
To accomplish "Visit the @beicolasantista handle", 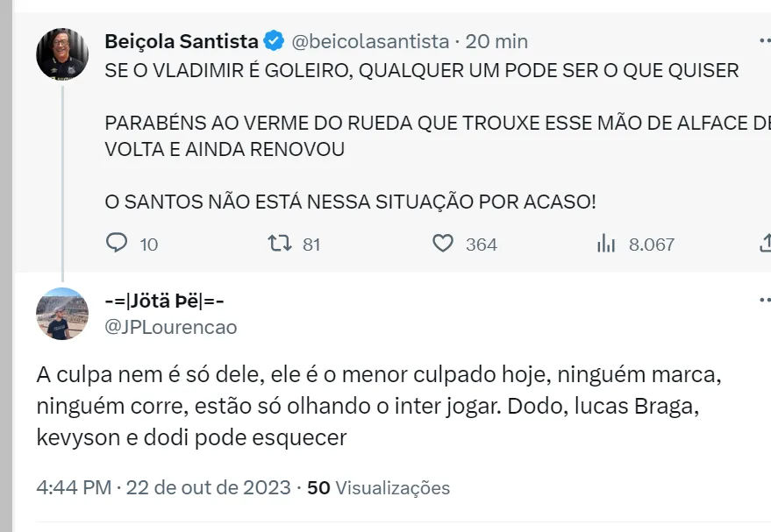I will click(369, 41).
